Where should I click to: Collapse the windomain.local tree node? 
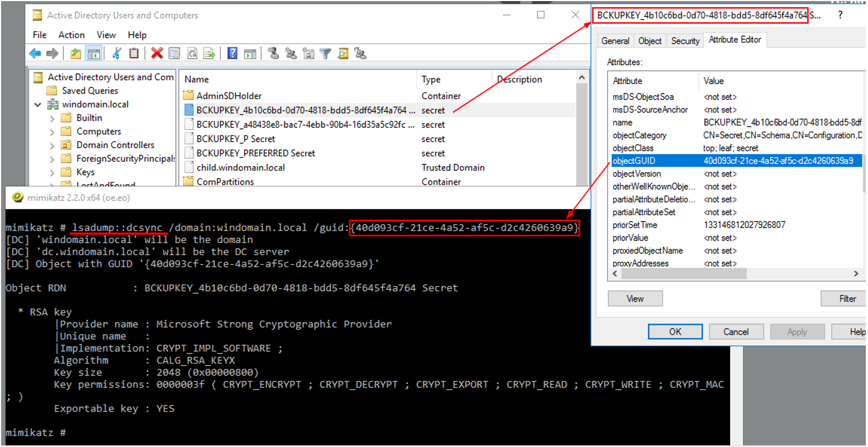click(38, 104)
